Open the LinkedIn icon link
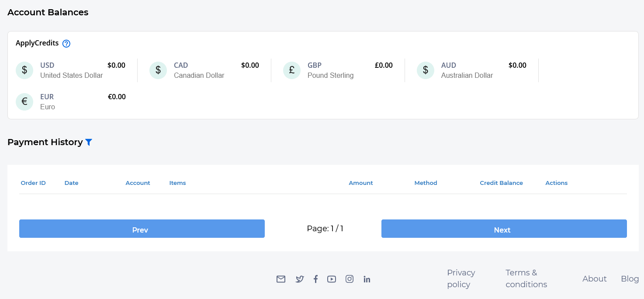The width and height of the screenshot is (644, 299). point(367,279)
